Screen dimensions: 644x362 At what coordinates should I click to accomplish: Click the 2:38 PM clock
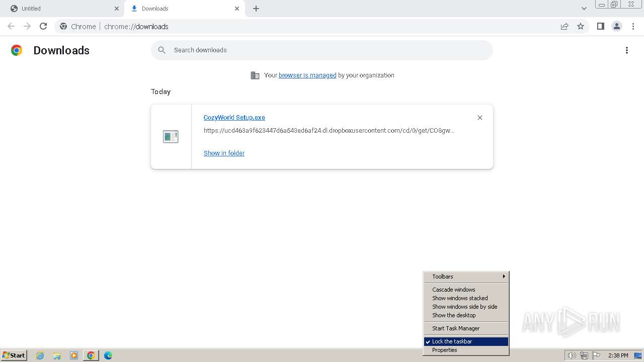tap(618, 355)
